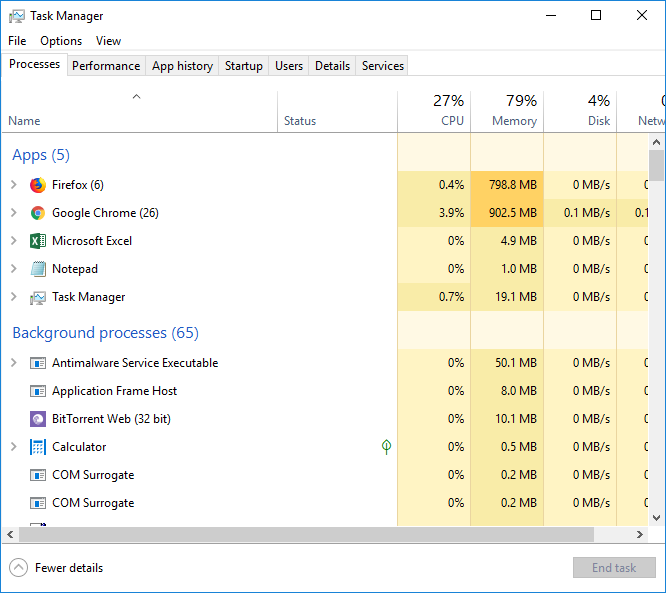The height and width of the screenshot is (593, 666).
Task: Sort by CPU column header
Action: (x=434, y=111)
